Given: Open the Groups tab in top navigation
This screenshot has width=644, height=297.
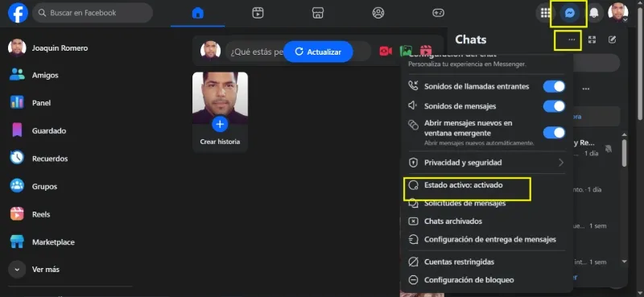Looking at the screenshot, I should point(378,13).
